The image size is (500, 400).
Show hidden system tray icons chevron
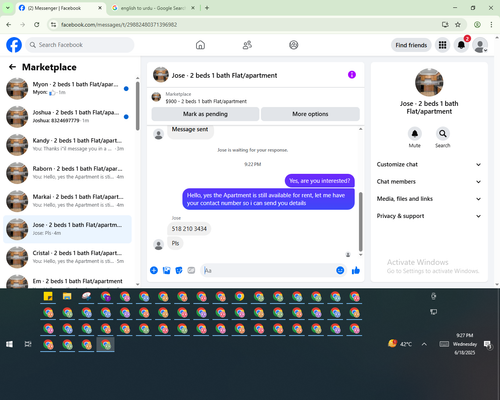click(x=424, y=344)
